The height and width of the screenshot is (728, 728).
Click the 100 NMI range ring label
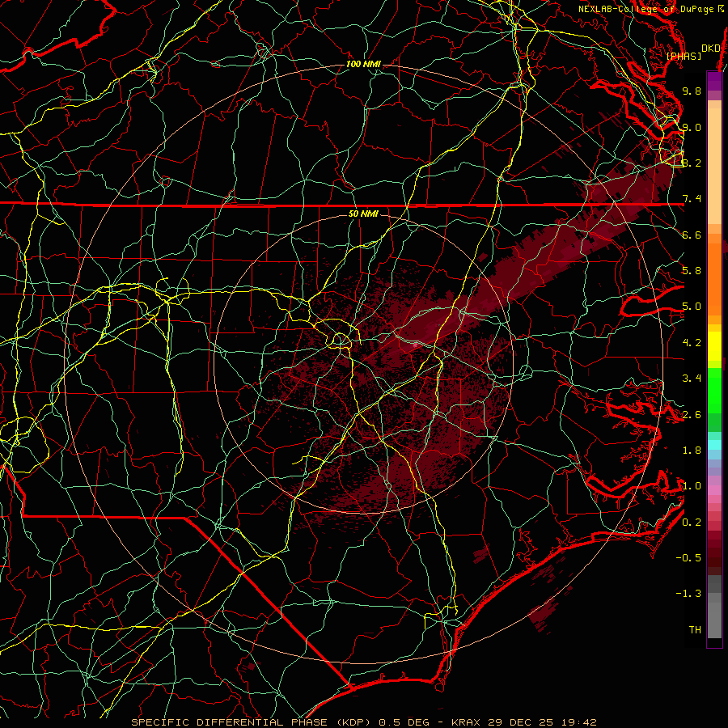[x=363, y=64]
